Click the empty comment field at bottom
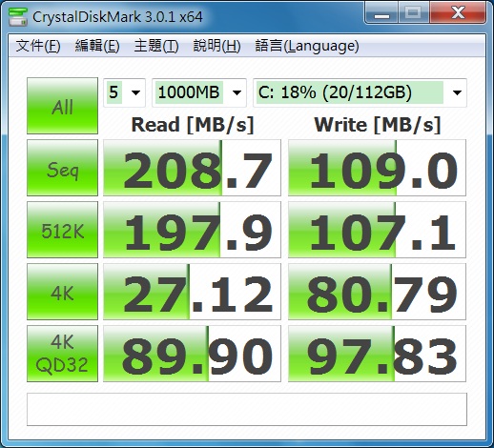Screen dimensions: 494x448 (247, 409)
